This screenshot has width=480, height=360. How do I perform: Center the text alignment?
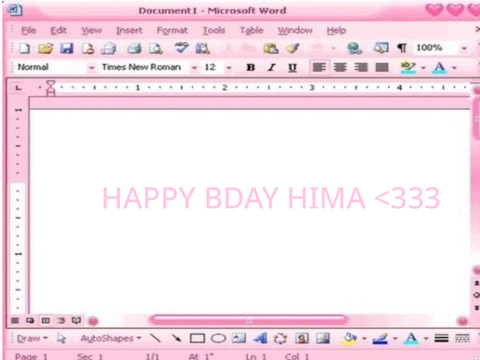coord(340,68)
